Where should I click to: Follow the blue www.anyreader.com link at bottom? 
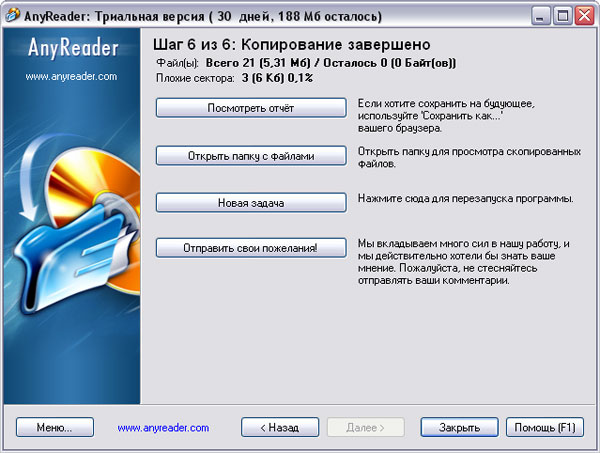(163, 428)
